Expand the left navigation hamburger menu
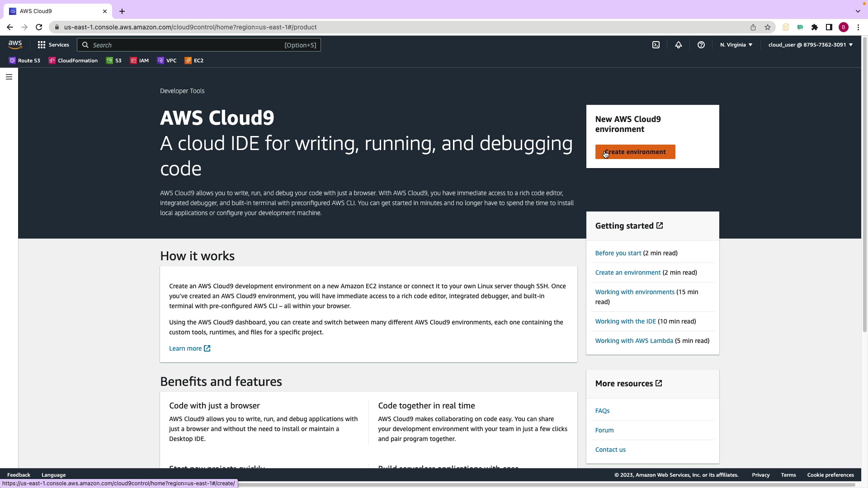The width and height of the screenshot is (868, 488). click(x=9, y=77)
